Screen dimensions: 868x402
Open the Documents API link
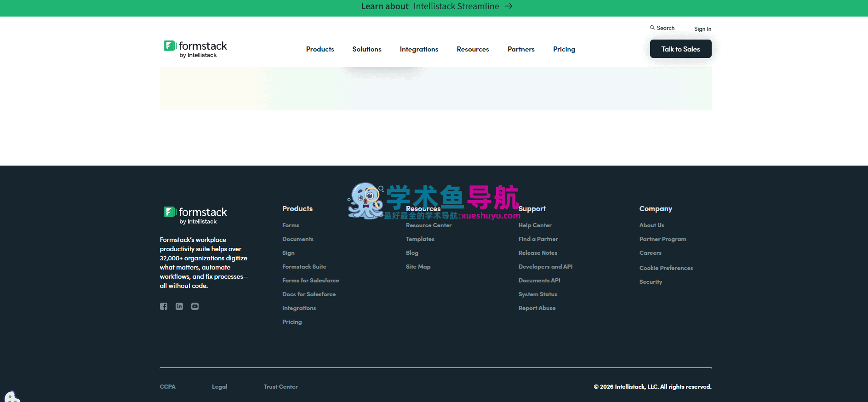click(x=539, y=281)
